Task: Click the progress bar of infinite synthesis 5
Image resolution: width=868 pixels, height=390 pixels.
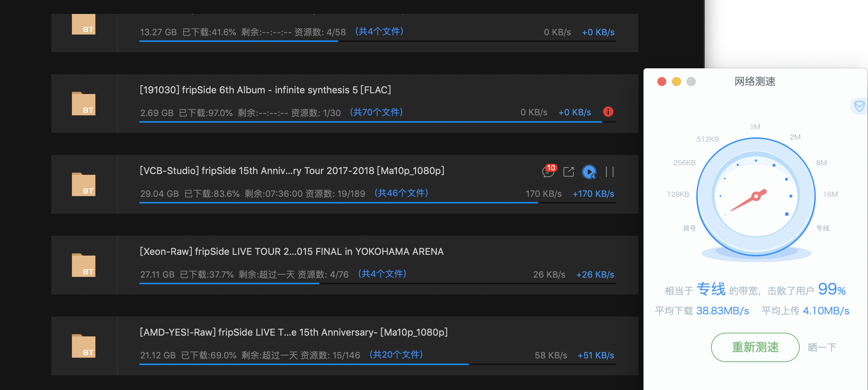Action: click(x=371, y=122)
